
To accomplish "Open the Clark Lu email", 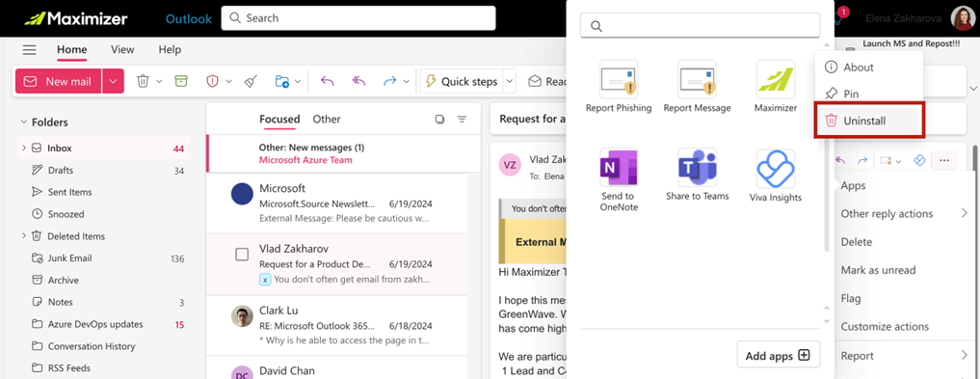I will point(337,325).
